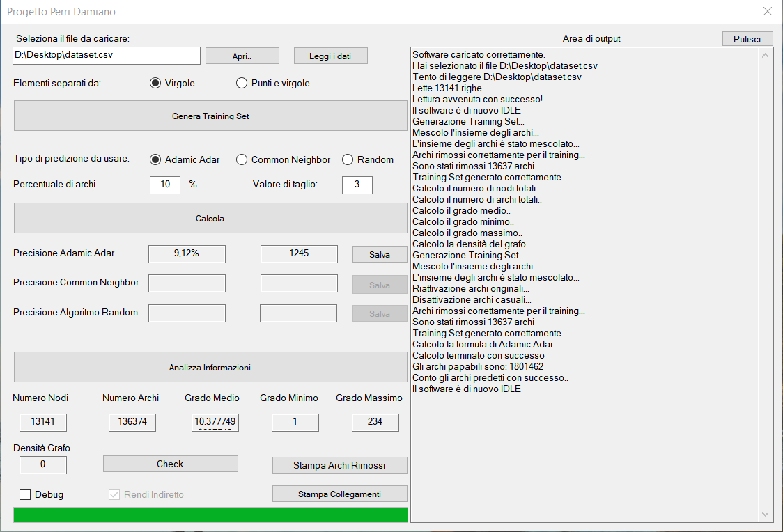Click the Check button
The width and height of the screenshot is (783, 532).
click(x=170, y=464)
